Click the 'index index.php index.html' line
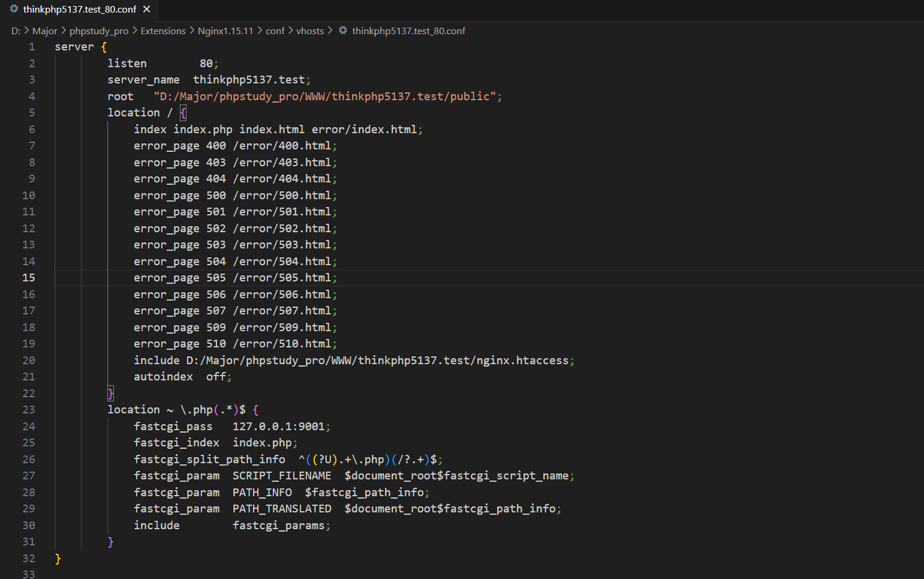 pos(278,130)
